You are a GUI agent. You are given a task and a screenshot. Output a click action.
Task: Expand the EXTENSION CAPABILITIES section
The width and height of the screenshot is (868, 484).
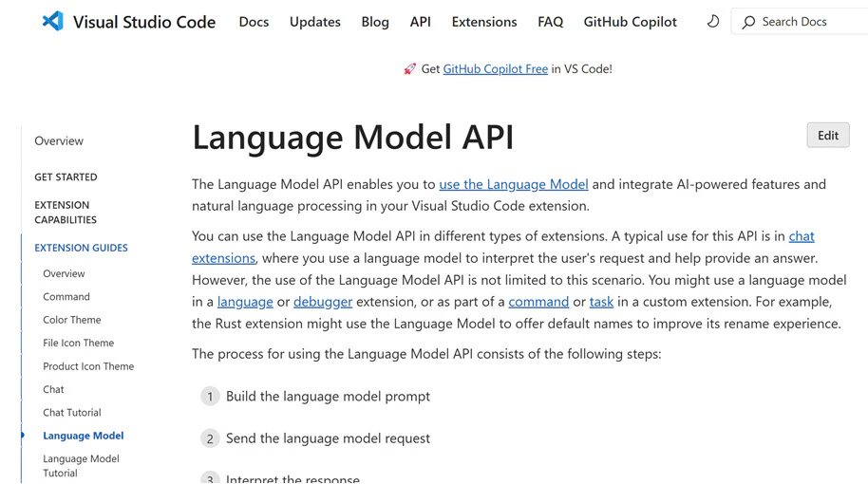[x=66, y=213]
